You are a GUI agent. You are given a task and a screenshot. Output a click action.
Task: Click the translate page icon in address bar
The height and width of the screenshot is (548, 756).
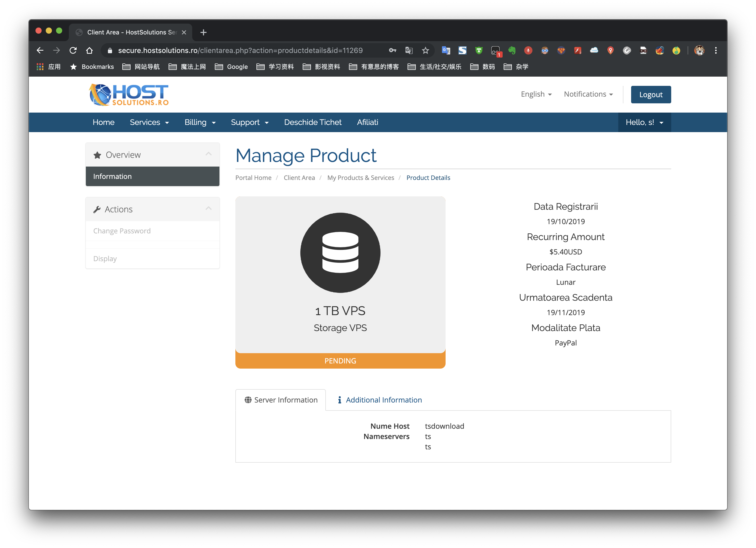point(409,50)
